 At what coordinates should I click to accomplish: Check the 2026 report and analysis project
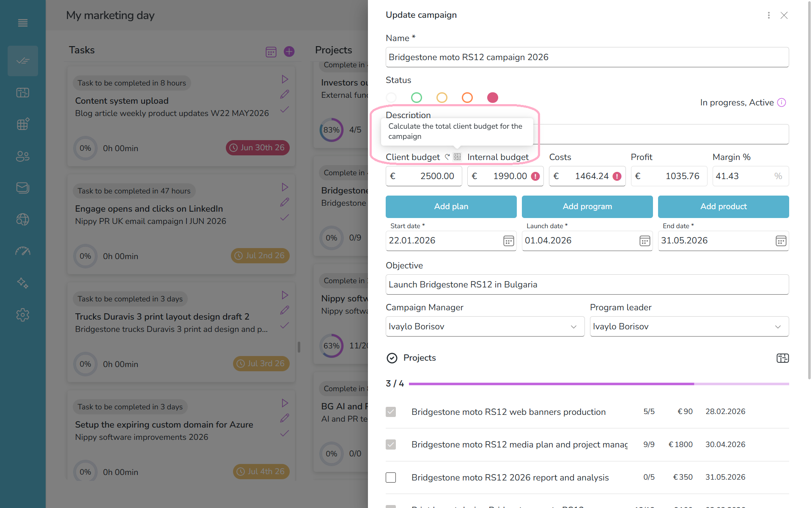[391, 478]
